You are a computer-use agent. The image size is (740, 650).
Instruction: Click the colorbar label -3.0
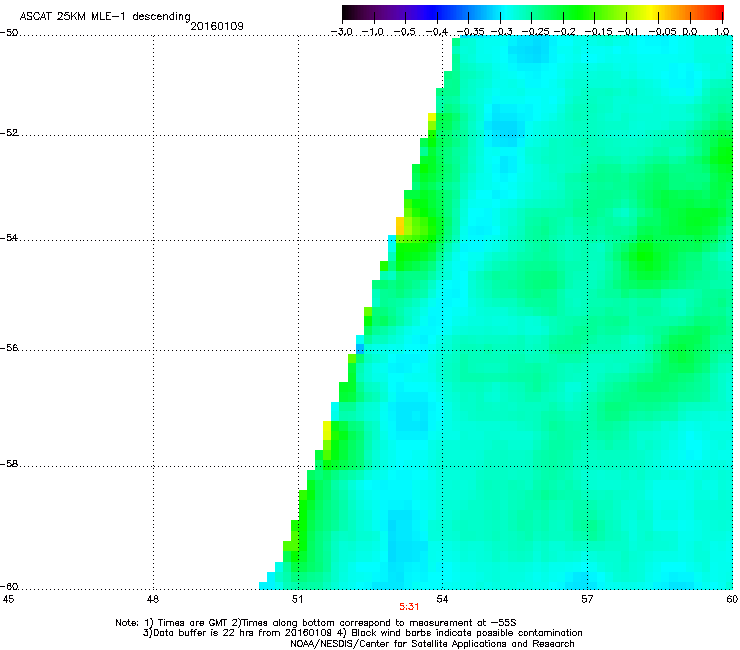coord(342,32)
